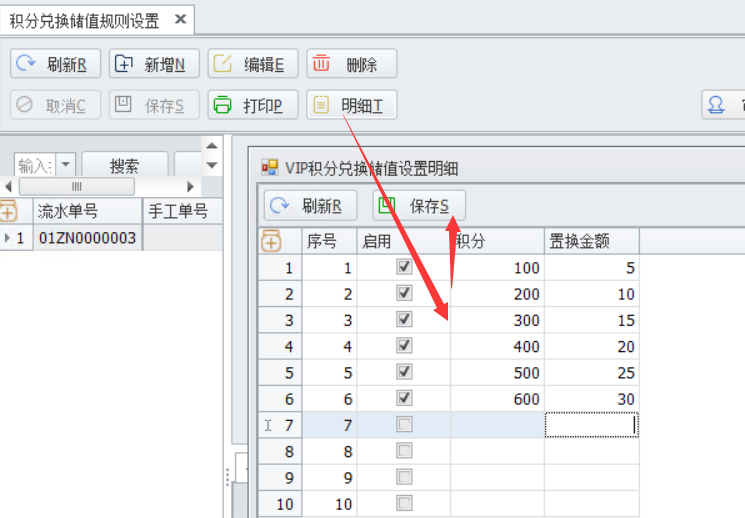The width and height of the screenshot is (745, 518).
Task: Click the down arrow beside the search button
Action: (x=211, y=165)
